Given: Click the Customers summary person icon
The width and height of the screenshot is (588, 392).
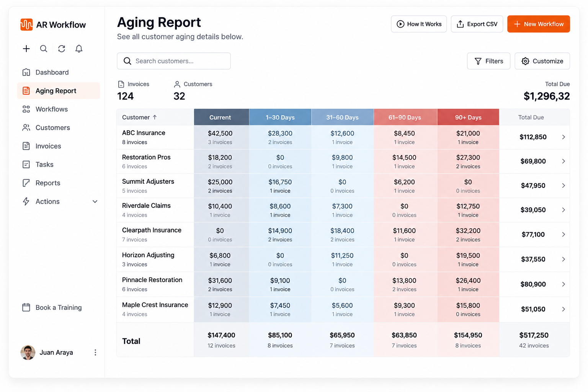Looking at the screenshot, I should (x=177, y=84).
